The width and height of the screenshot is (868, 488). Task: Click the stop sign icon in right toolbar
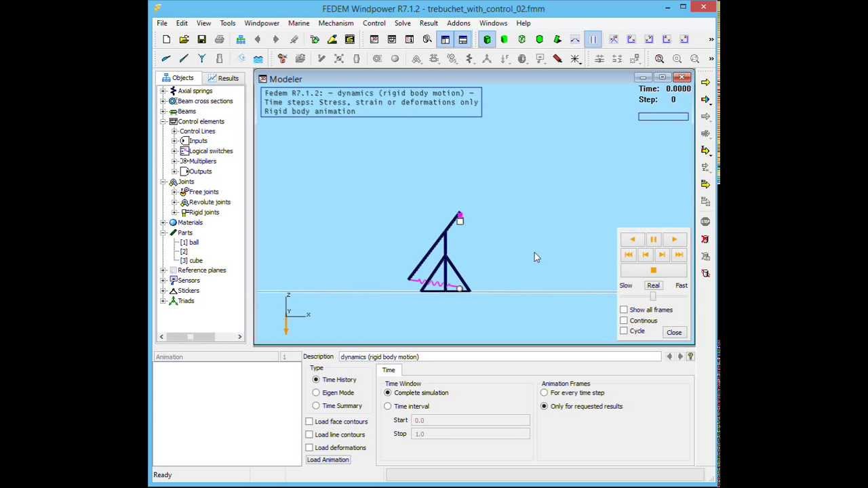[705, 222]
